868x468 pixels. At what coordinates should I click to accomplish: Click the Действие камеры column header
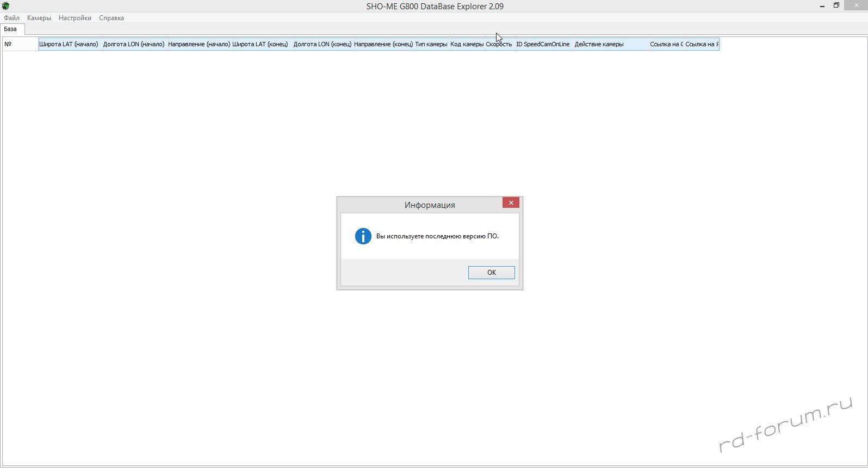[611, 44]
